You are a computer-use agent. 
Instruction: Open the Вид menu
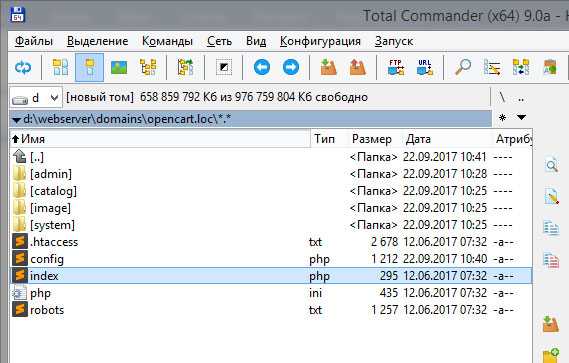coord(256,41)
